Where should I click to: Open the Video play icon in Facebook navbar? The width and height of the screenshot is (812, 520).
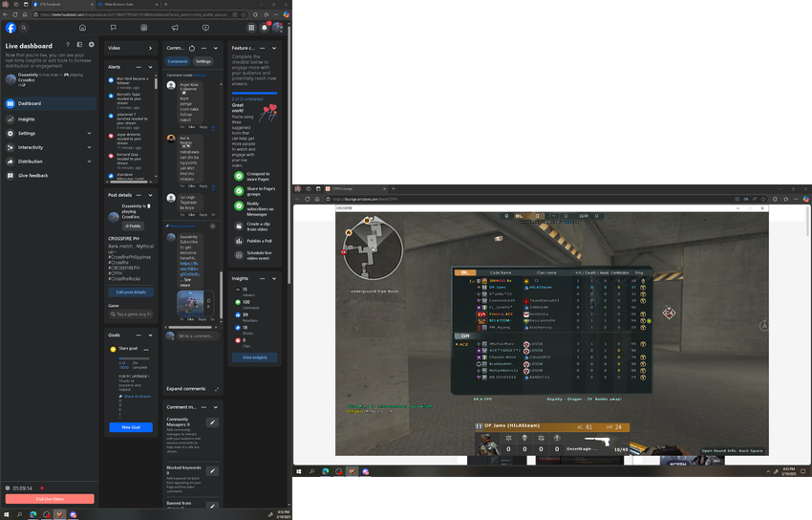tap(205, 28)
